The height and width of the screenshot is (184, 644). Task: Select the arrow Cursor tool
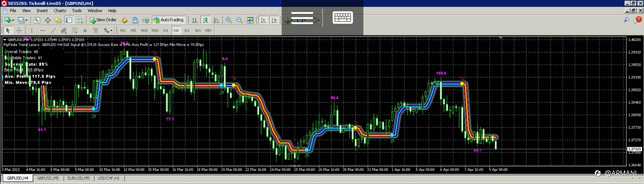point(8,30)
